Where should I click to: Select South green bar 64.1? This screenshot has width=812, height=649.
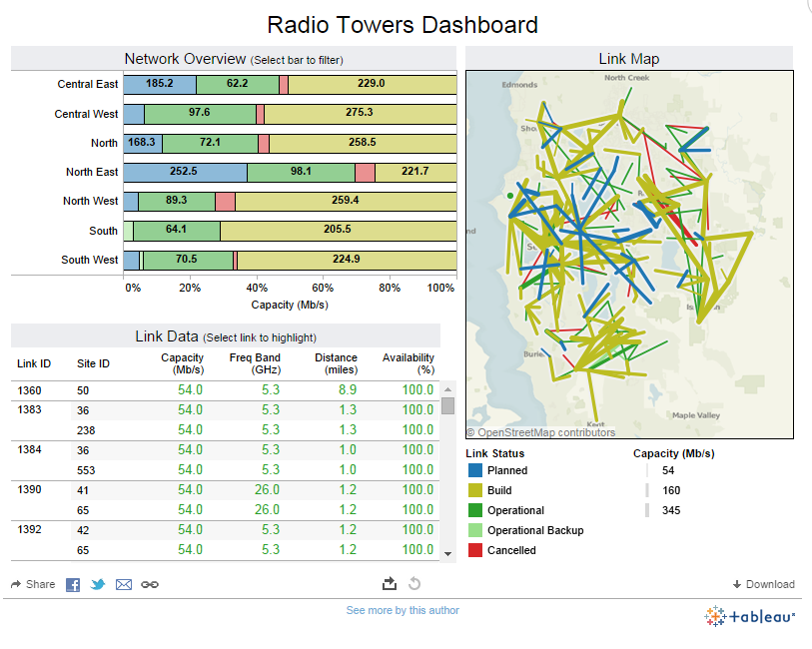(177, 231)
